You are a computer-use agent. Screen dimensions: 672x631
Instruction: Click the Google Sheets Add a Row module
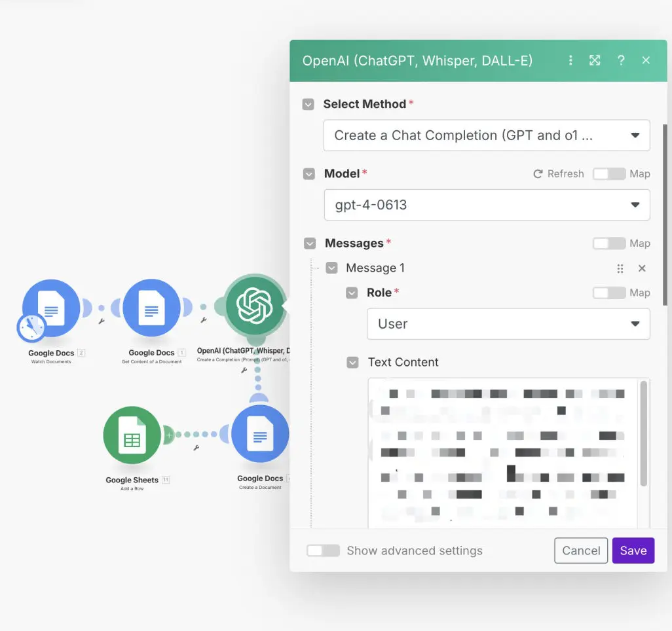(x=132, y=435)
